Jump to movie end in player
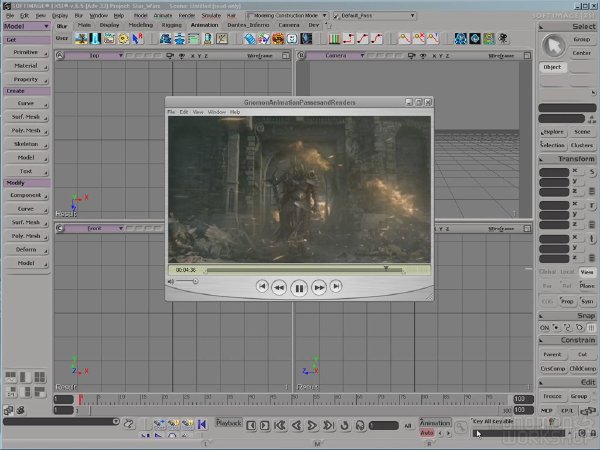This screenshot has width=600, height=450. [336, 286]
